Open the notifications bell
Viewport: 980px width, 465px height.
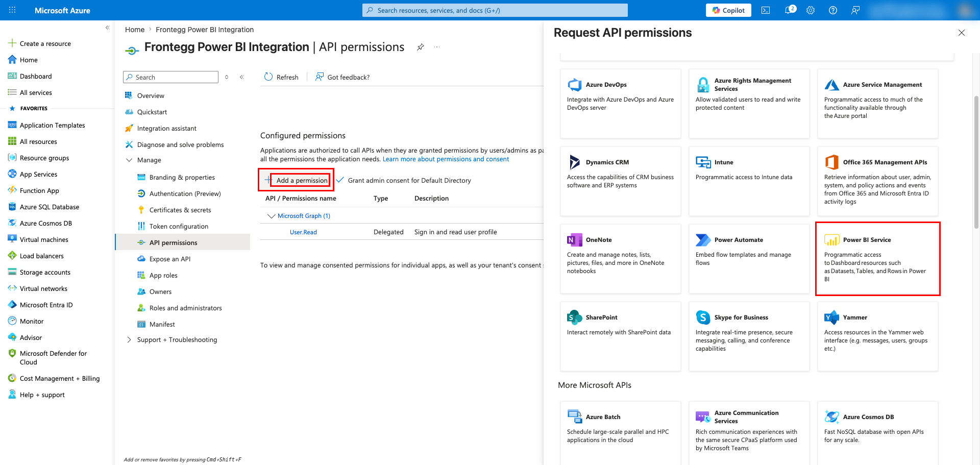[x=789, y=10]
